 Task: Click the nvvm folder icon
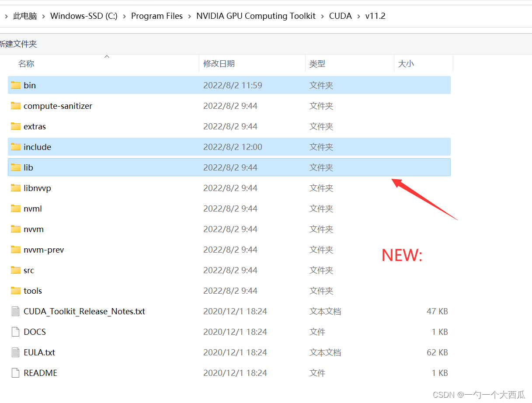[16, 229]
